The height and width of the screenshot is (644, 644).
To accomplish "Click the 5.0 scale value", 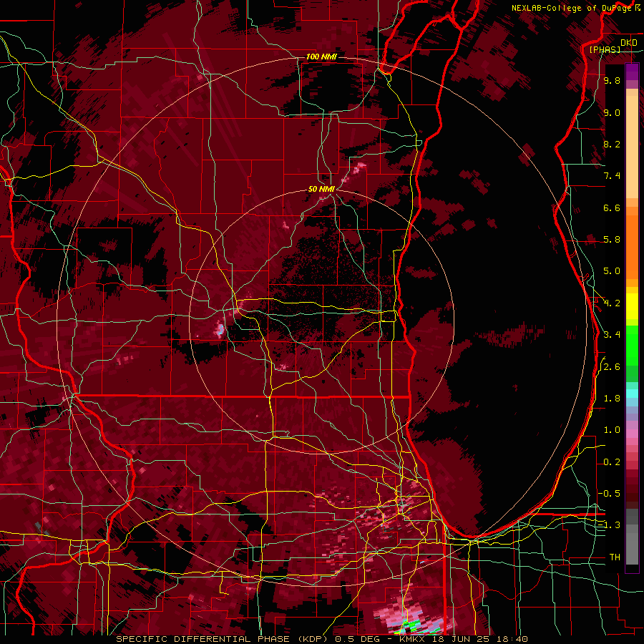I will pyautogui.click(x=612, y=271).
